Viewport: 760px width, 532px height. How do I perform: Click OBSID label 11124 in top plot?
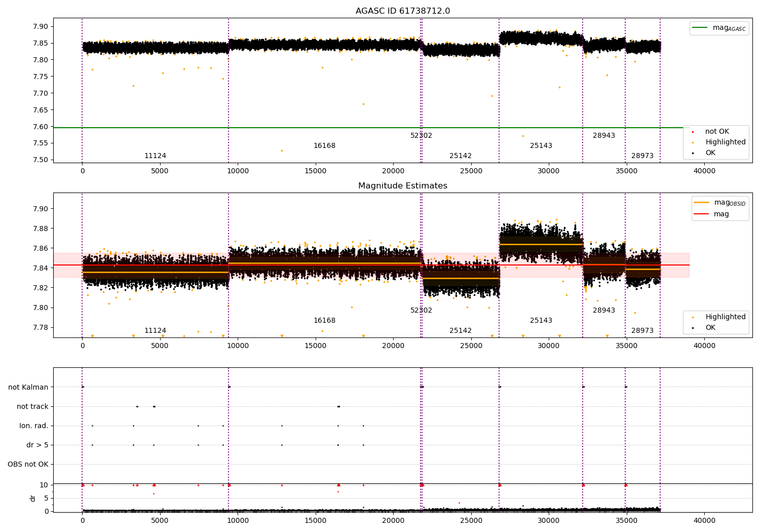tap(155, 156)
